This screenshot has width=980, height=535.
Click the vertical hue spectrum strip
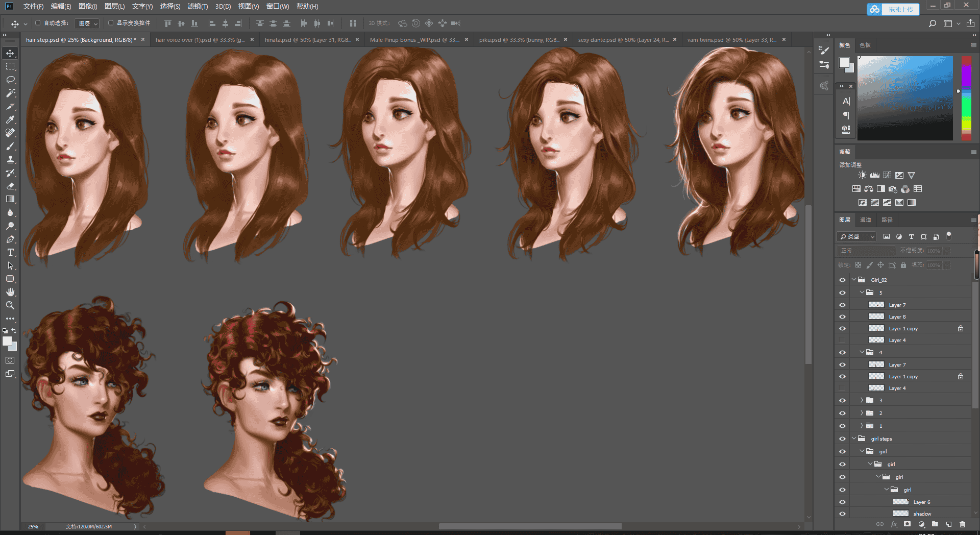966,98
